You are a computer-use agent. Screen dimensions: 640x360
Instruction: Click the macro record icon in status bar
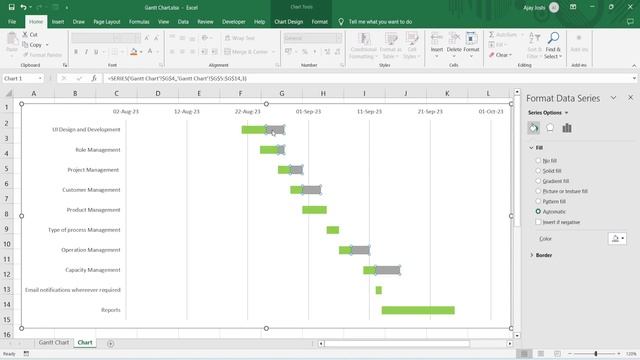pyautogui.click(x=26, y=353)
